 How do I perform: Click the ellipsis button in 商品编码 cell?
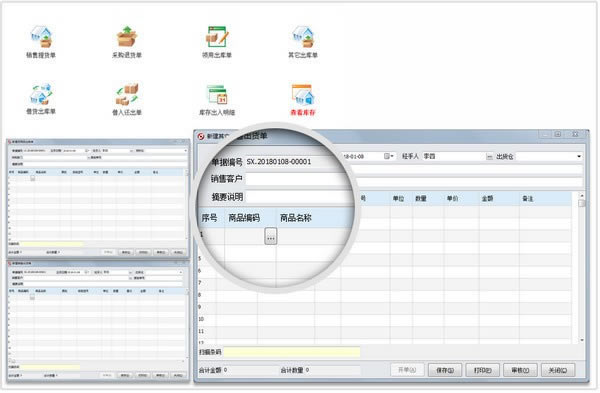[271, 236]
